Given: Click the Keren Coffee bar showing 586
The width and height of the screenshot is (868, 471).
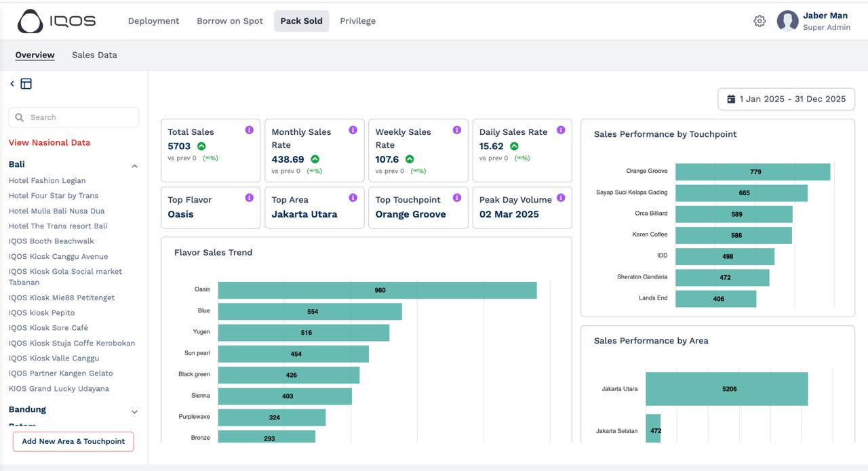Looking at the screenshot, I should pyautogui.click(x=734, y=235).
